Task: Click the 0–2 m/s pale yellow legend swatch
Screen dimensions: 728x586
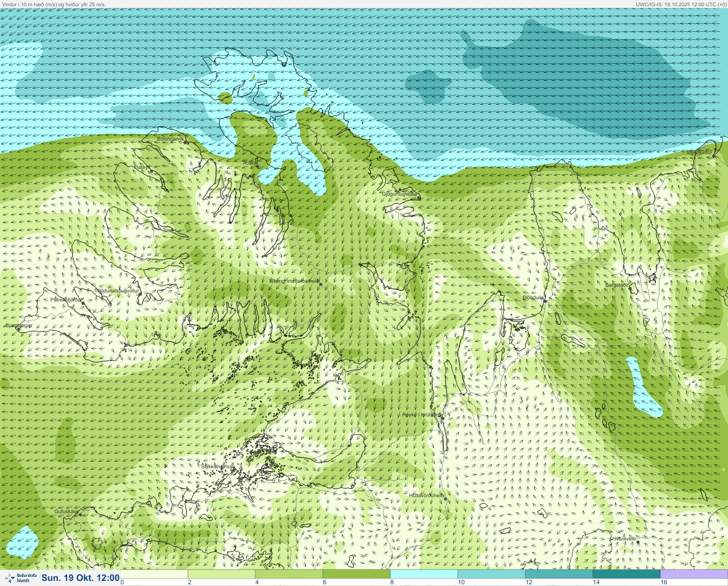Action: click(x=154, y=574)
